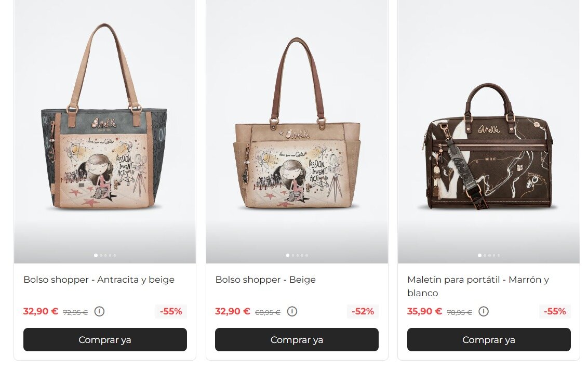Select second carousel dot under Antracita shopper image
The height and width of the screenshot is (370, 588).
point(101,256)
